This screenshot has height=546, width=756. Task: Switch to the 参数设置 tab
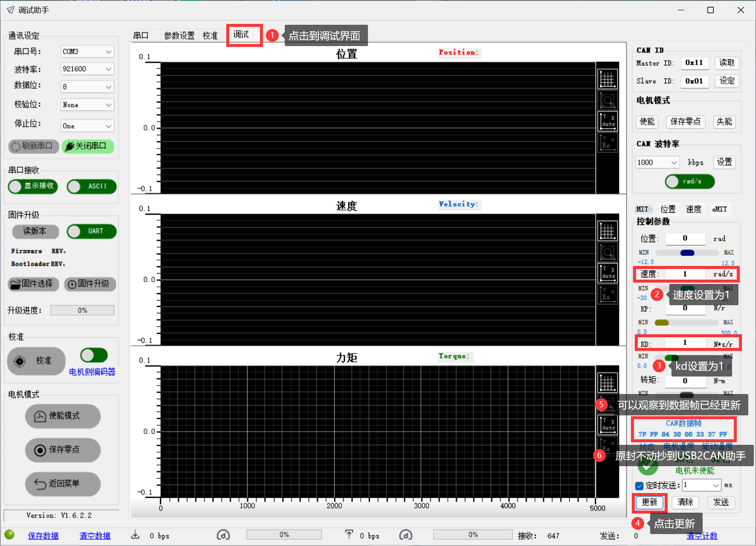(x=179, y=35)
